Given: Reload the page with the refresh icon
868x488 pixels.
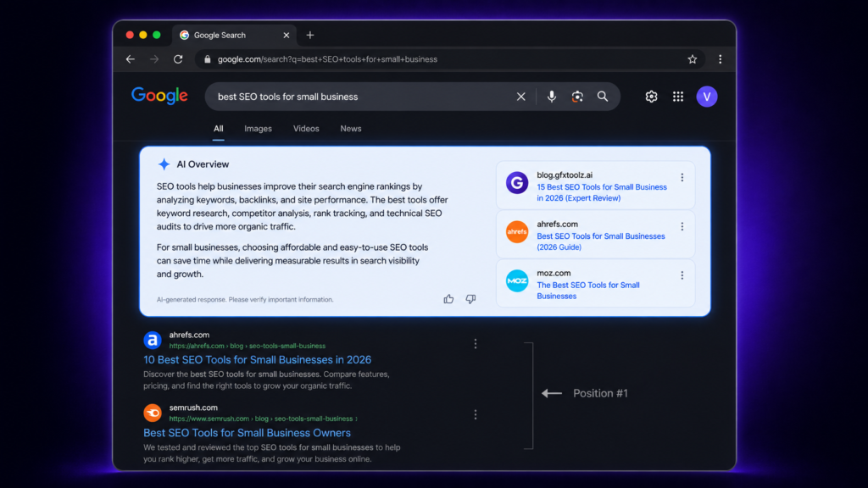Looking at the screenshot, I should 178,59.
